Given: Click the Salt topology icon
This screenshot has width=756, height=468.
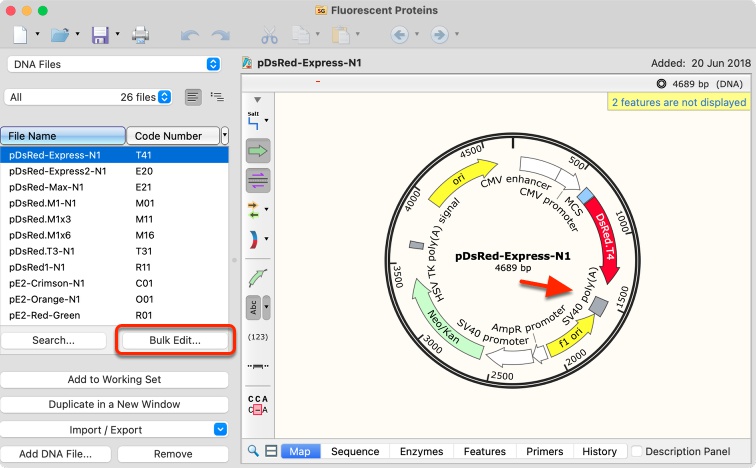Looking at the screenshot, I should click(254, 120).
